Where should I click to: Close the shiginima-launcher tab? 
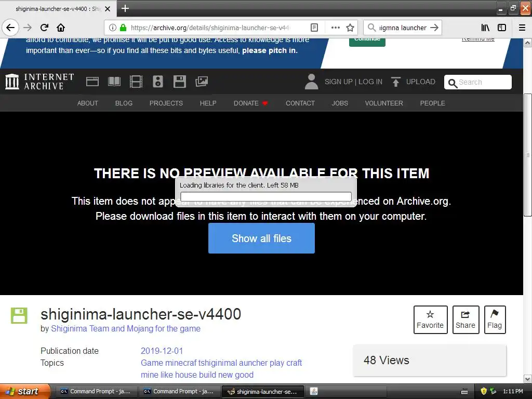click(x=107, y=9)
